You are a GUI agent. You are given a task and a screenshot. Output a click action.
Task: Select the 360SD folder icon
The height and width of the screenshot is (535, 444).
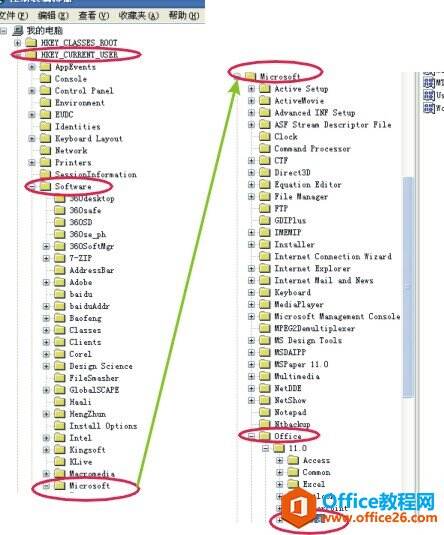60,222
